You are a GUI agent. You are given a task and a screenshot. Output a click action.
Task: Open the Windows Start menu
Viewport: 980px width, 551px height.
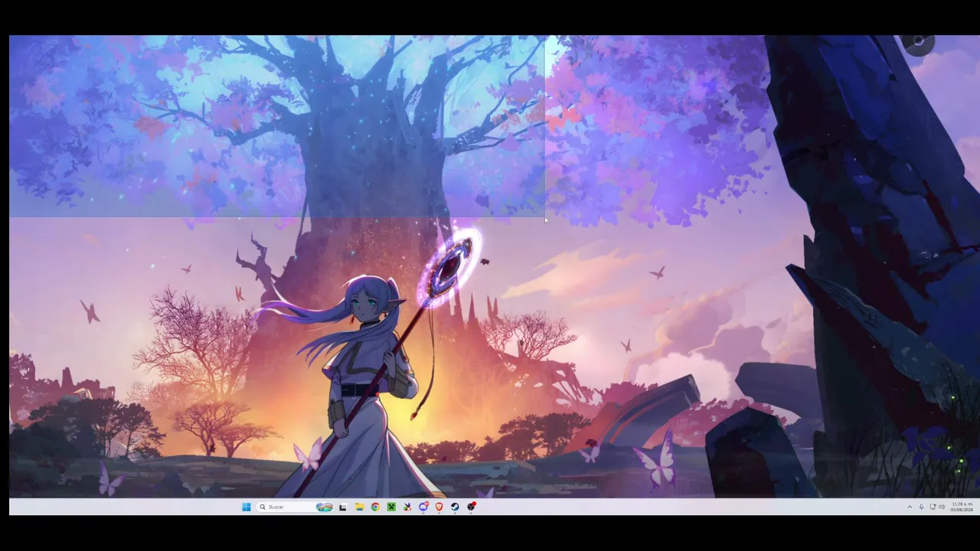[x=247, y=507]
